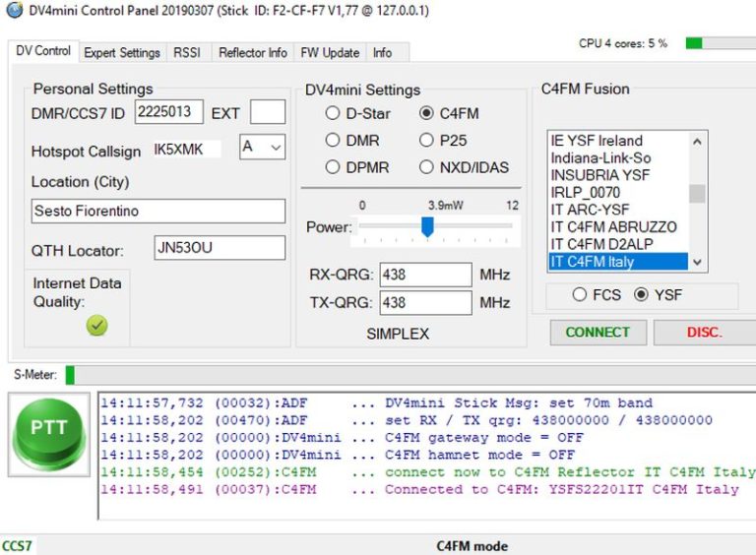756x555 pixels.
Task: Click the Power slider handle
Action: (427, 227)
